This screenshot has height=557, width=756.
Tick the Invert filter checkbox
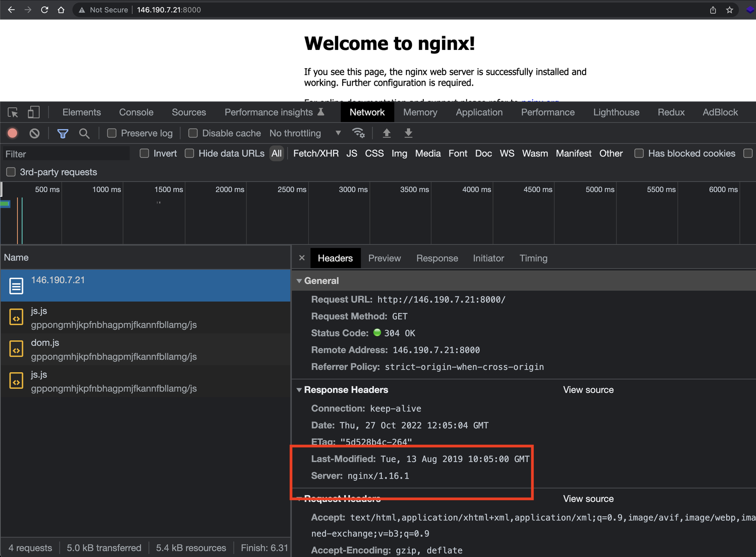tap(144, 153)
